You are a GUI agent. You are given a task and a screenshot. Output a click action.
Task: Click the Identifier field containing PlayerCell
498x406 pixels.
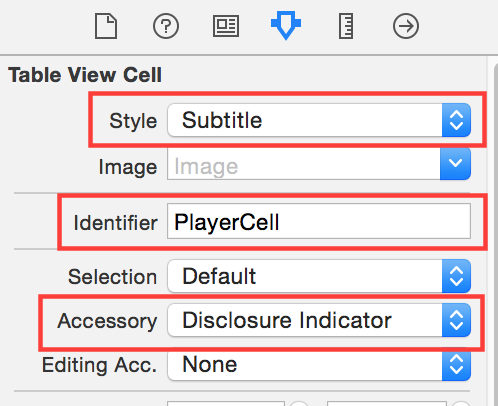tap(319, 221)
